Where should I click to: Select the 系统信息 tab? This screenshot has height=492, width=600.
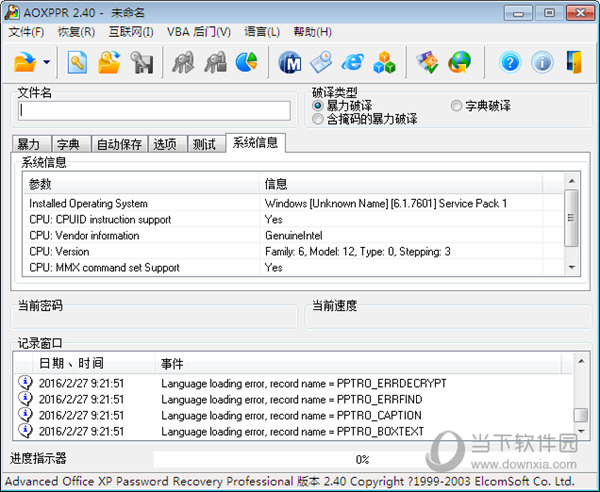coord(255,143)
